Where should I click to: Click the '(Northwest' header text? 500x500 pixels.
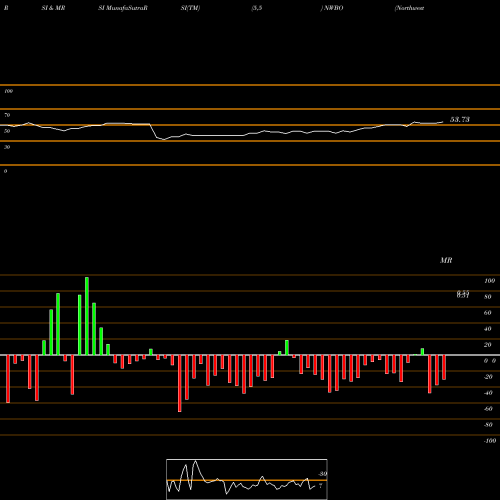pyautogui.click(x=409, y=8)
